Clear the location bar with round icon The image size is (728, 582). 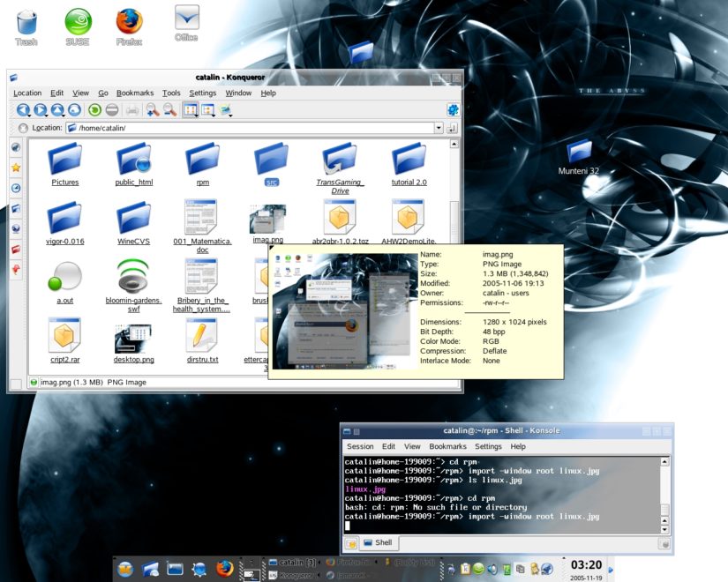23,128
